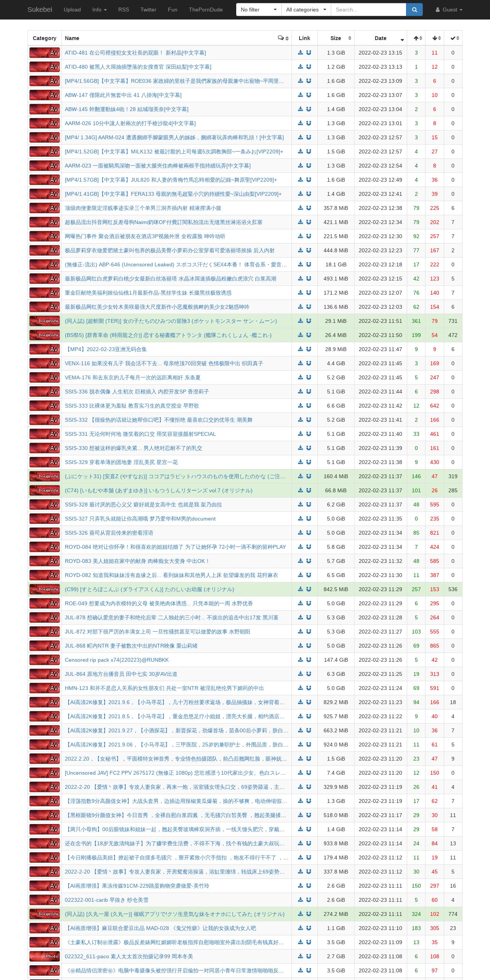The image size is (490, 980).
Task: Open the 022322-001-carib title link
Action: [x=106, y=900]
